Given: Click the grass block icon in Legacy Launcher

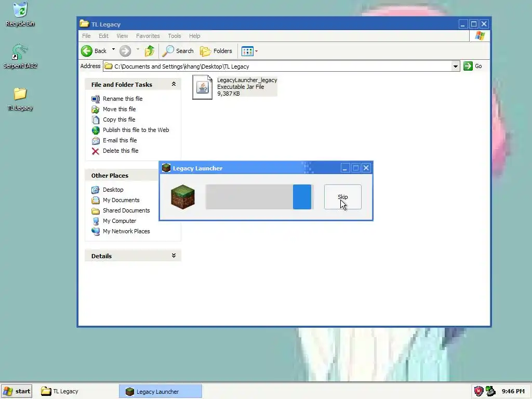Looking at the screenshot, I should tap(183, 197).
